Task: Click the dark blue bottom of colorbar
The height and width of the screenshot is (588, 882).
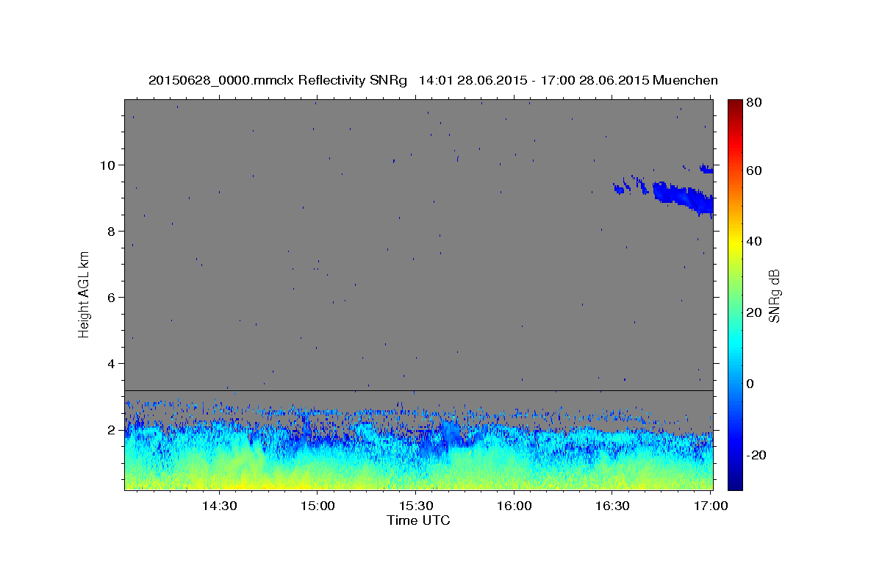Action: [735, 478]
